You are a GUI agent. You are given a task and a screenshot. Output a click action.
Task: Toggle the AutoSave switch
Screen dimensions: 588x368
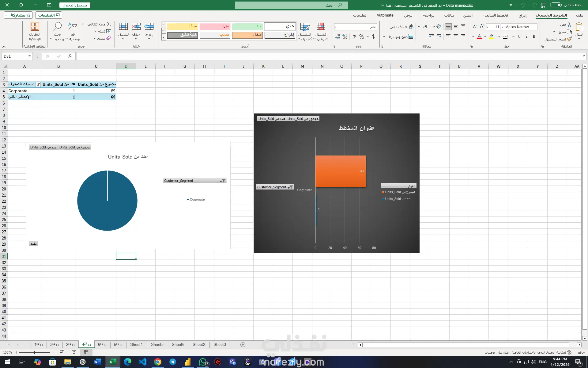556,5
